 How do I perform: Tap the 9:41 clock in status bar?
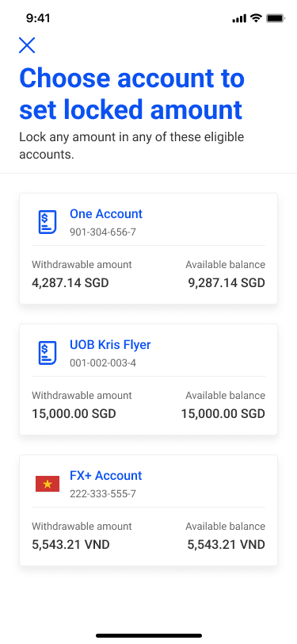pos(38,18)
